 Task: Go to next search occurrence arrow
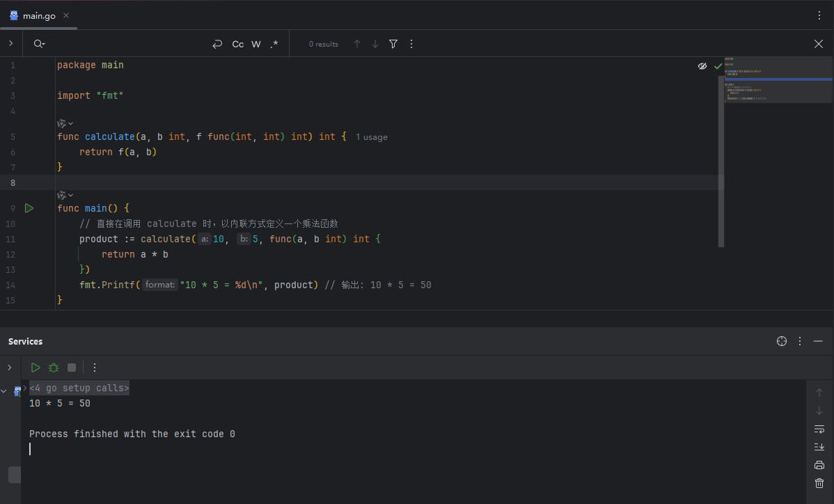click(375, 44)
